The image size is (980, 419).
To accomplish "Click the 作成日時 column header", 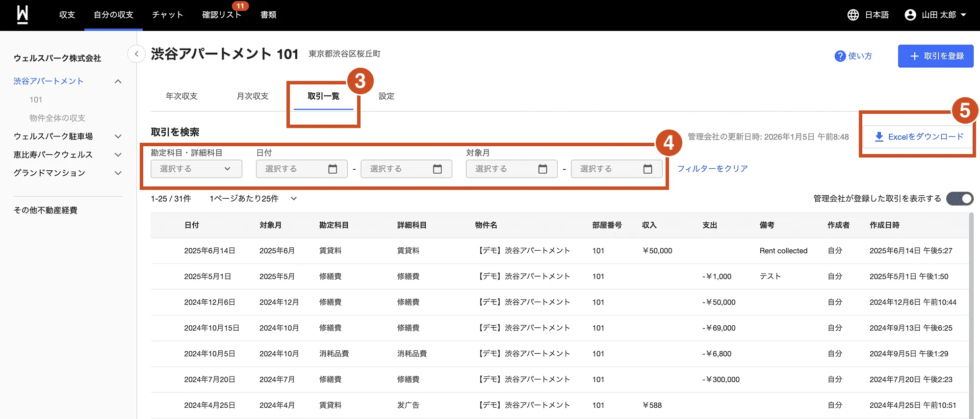I will click(885, 225).
